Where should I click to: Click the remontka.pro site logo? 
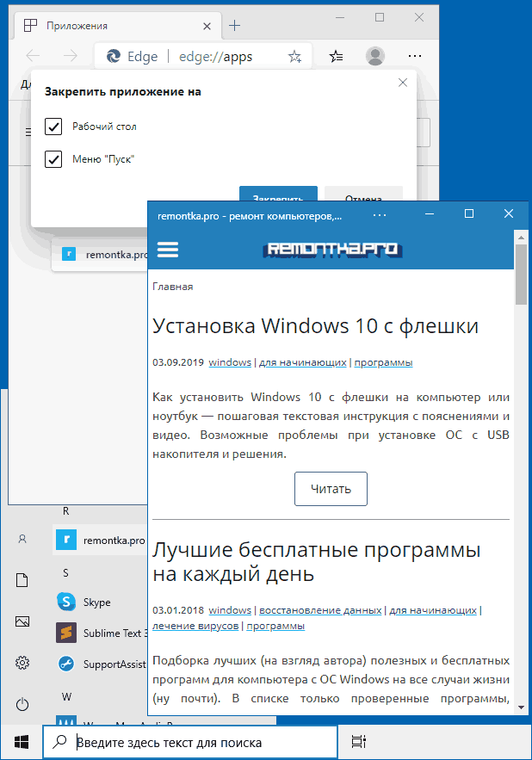tap(332, 250)
